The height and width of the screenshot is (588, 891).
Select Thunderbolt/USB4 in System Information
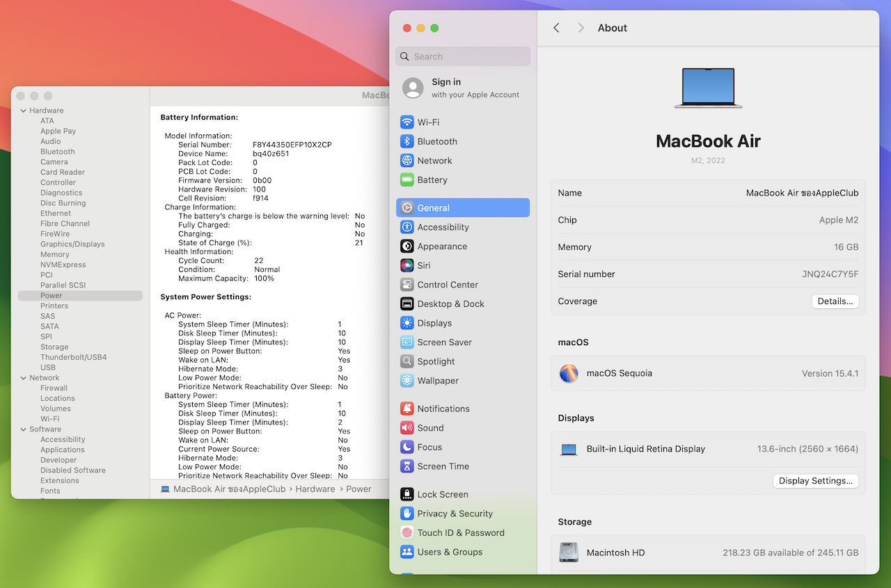coord(74,357)
